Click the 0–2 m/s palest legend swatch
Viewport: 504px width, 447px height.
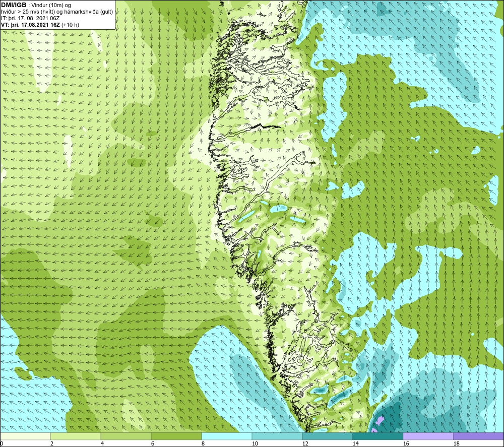(x=25, y=436)
